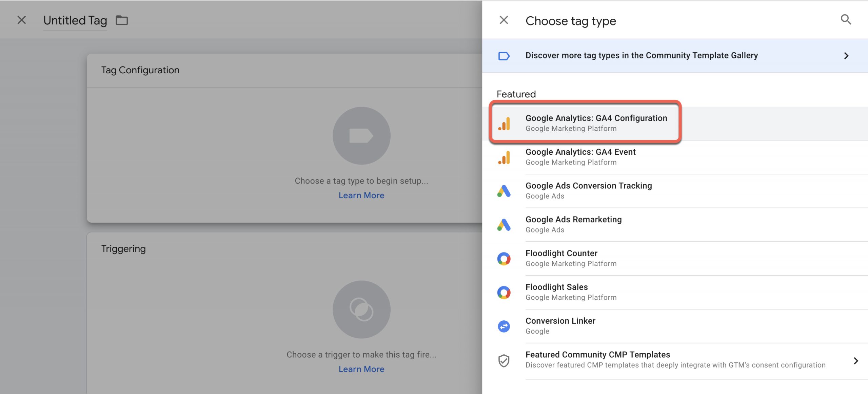This screenshot has width=868, height=394.
Task: Select Google Ads Remarketing tag type
Action: coord(675,225)
